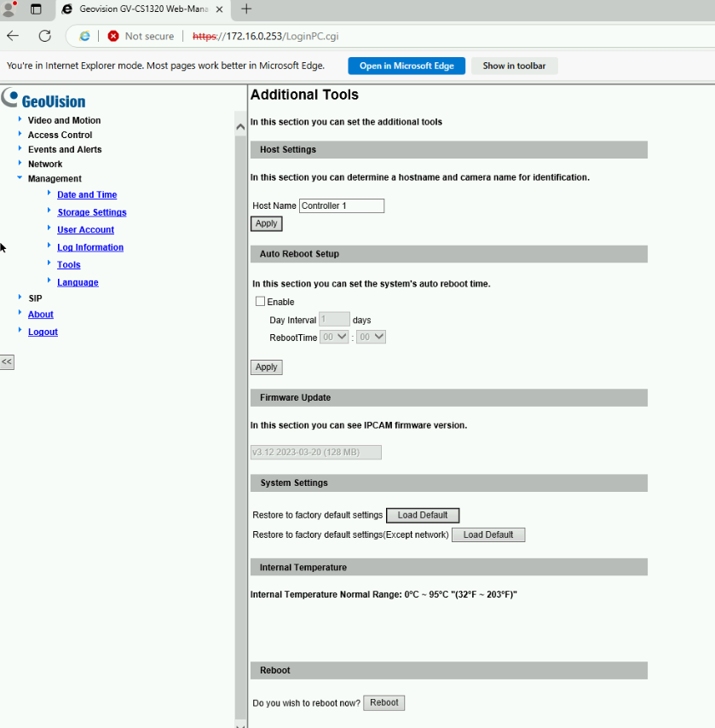Collapse the Management menu section
This screenshot has height=728, width=715.
pos(54,179)
